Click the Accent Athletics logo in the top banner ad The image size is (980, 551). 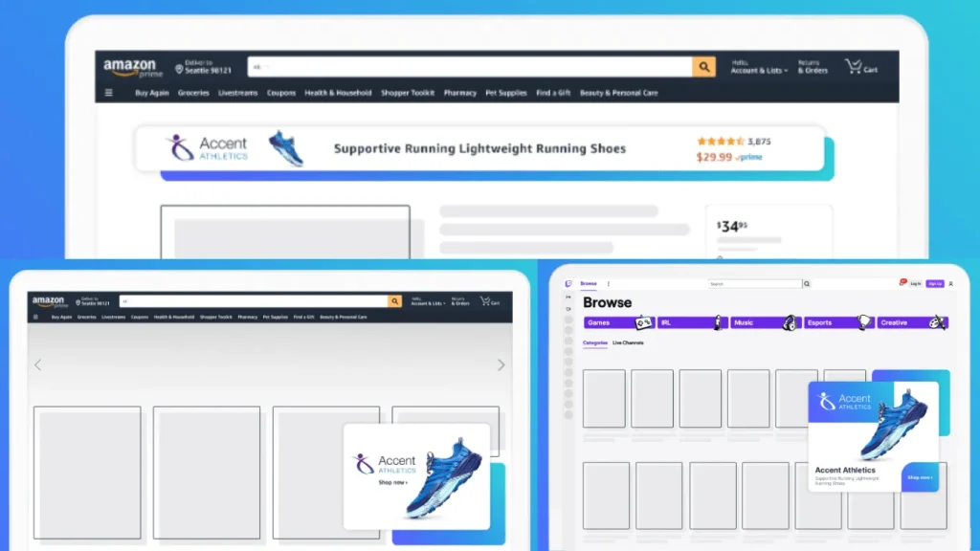click(x=207, y=148)
